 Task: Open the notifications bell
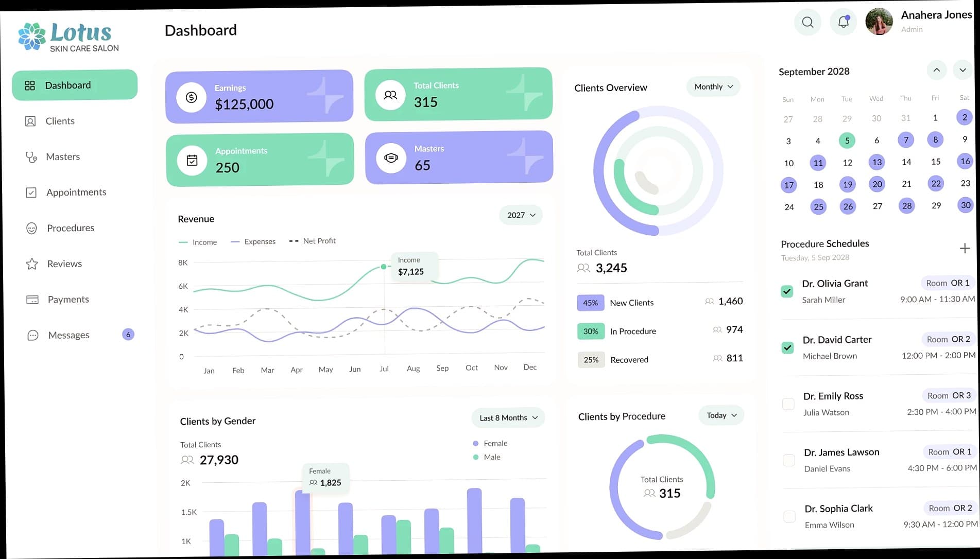843,22
